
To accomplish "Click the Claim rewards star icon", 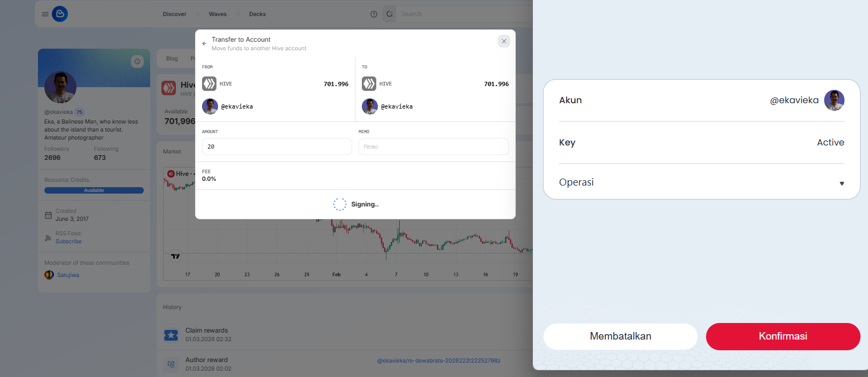I will 171,335.
